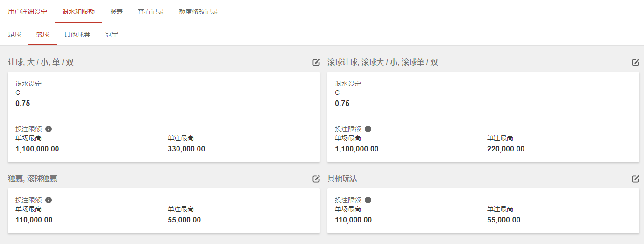Select the 退水和限额 tab

78,12
